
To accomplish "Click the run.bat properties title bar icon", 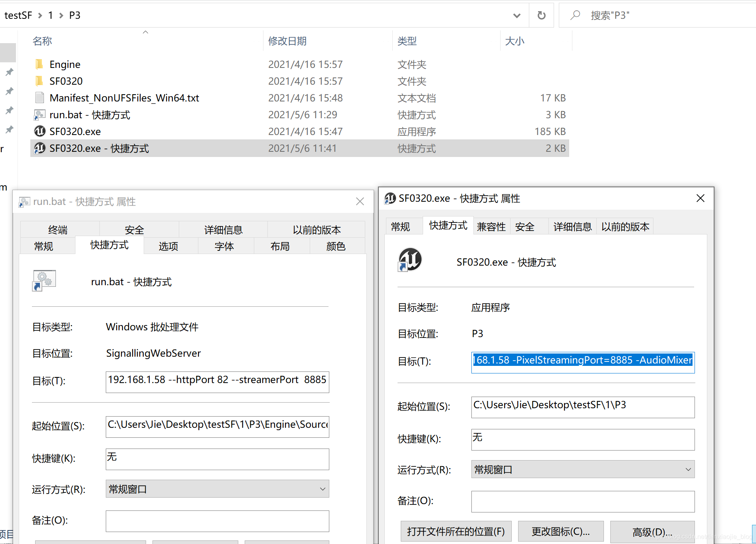I will click(x=24, y=202).
